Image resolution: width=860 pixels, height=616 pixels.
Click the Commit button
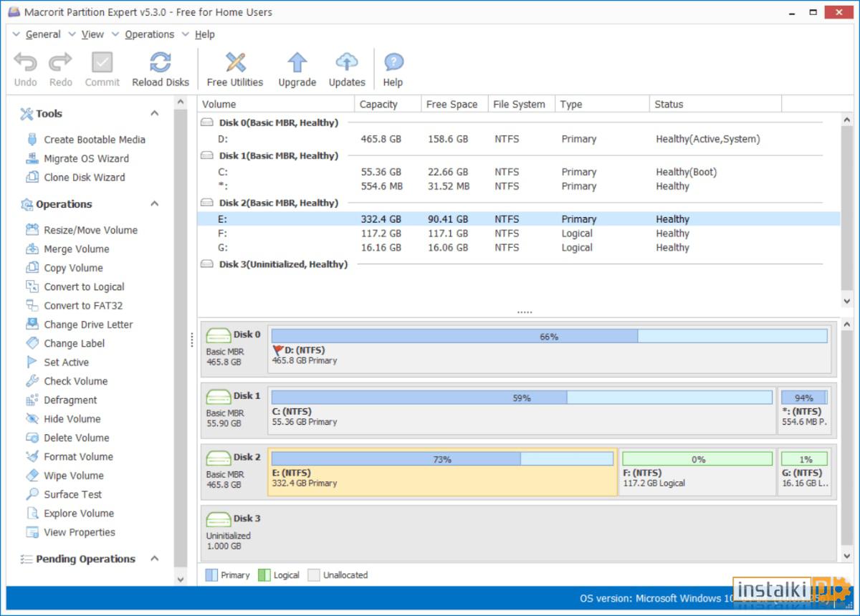[x=102, y=68]
